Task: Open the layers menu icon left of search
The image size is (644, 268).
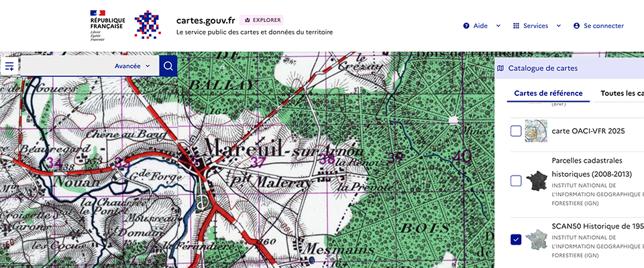Action: 9,66
